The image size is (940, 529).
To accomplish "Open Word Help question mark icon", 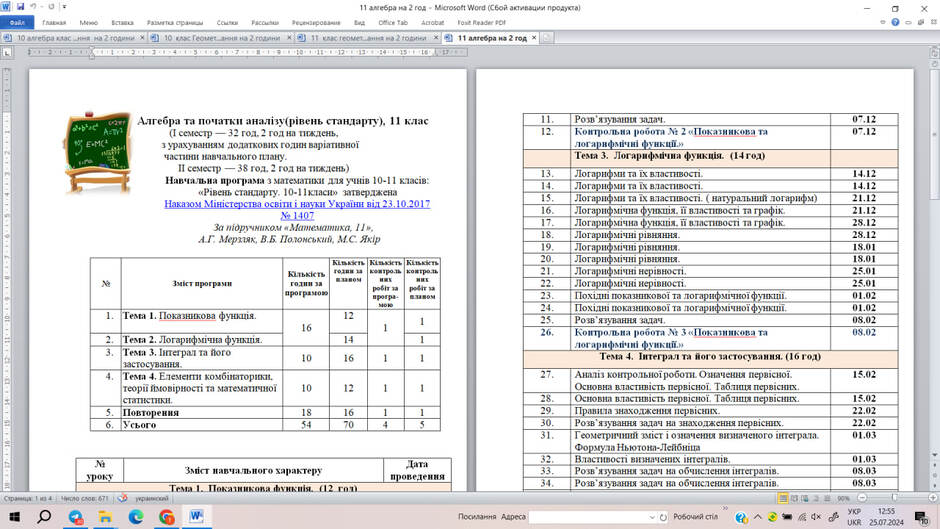I will tap(895, 22).
